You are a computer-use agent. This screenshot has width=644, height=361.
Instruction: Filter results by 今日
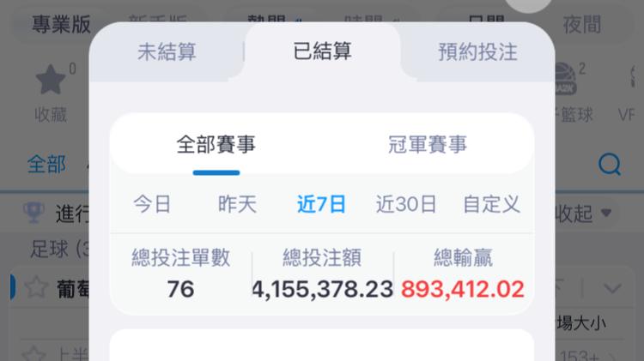pos(152,204)
